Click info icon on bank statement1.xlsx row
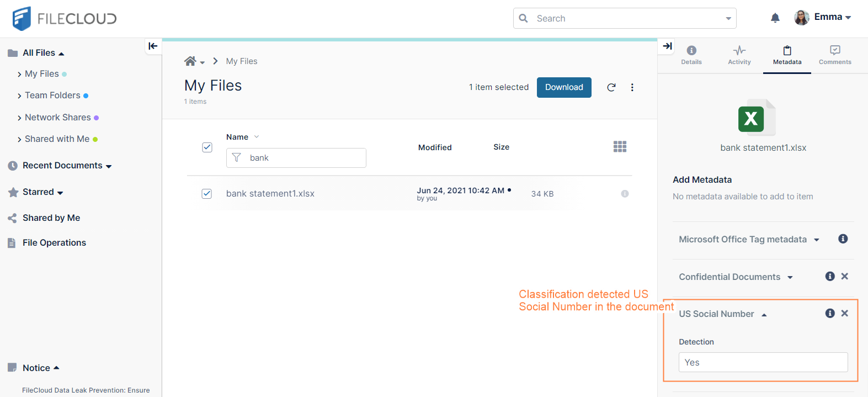Screen dimensions: 868x397 click(625, 194)
